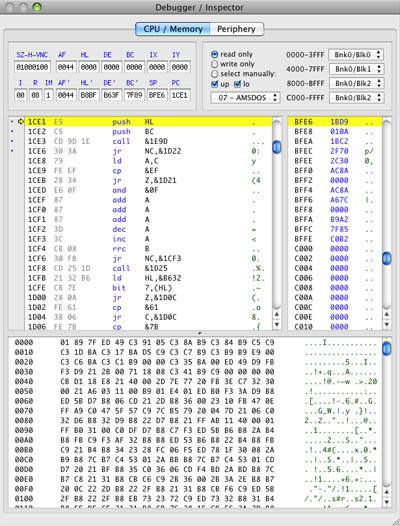Open bank dropdown for C000-FFFF
The image size is (400, 526).
(x=356, y=98)
